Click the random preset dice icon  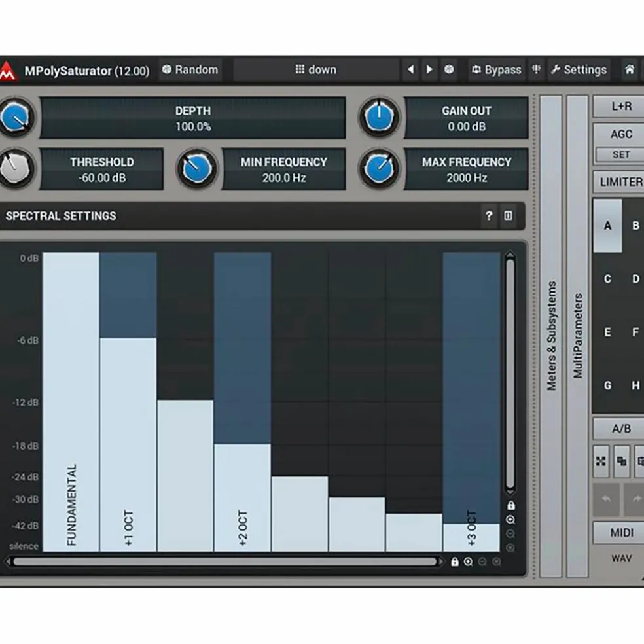449,69
